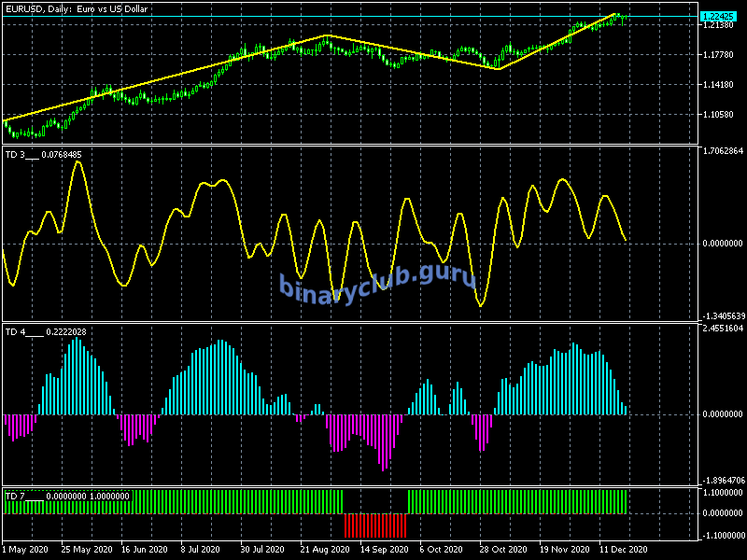Click the 19 Nov 2020 date label
This screenshot has height=560, width=747.
tap(565, 550)
